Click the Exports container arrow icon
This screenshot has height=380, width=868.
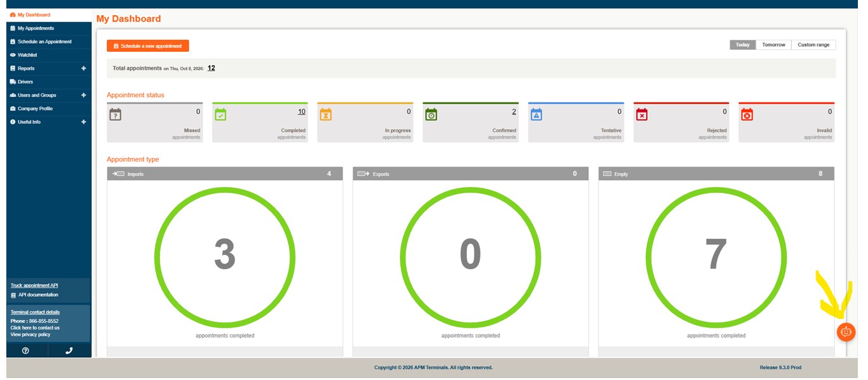[x=363, y=174]
